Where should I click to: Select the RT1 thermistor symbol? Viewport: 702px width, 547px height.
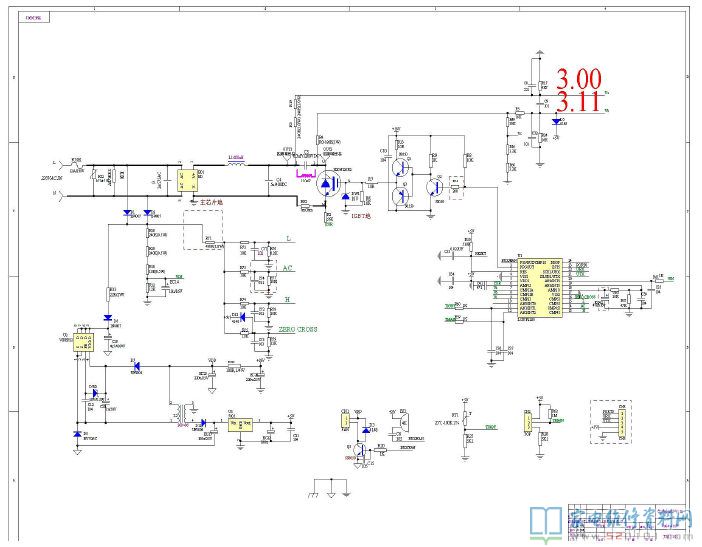[466, 417]
